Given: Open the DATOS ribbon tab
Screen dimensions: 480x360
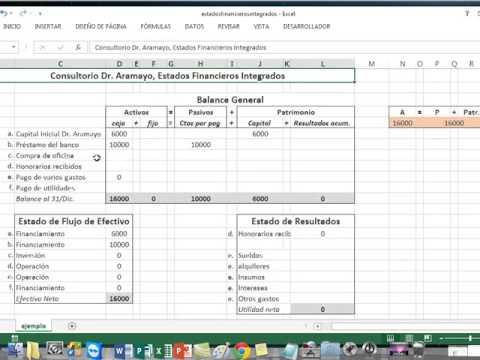Looking at the screenshot, I should (x=194, y=26).
